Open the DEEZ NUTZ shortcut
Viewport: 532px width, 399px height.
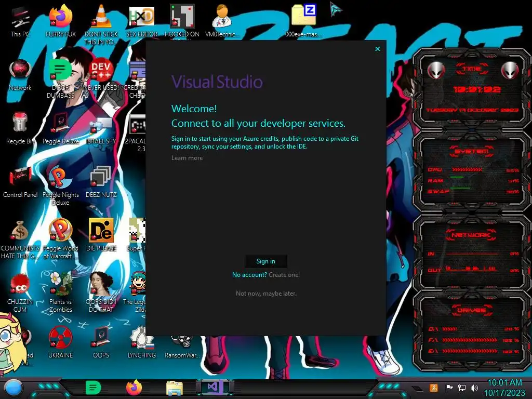pos(101,182)
